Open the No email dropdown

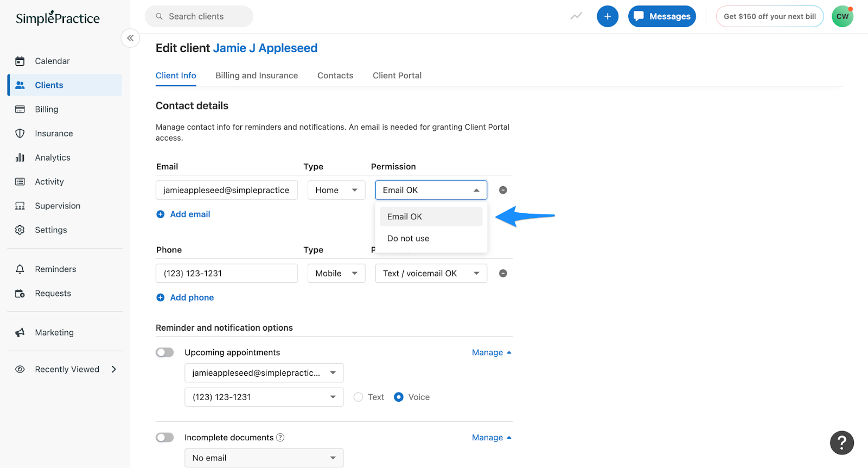264,458
